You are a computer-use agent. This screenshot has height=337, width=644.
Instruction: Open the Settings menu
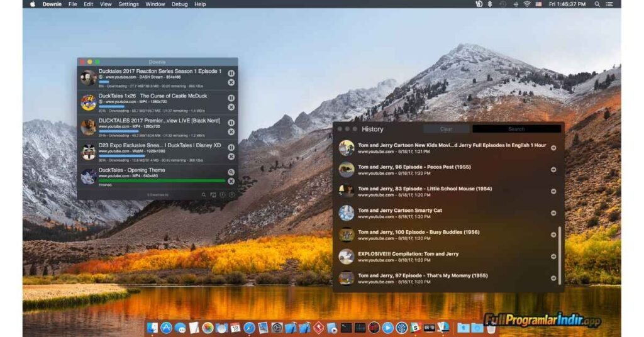(x=128, y=4)
